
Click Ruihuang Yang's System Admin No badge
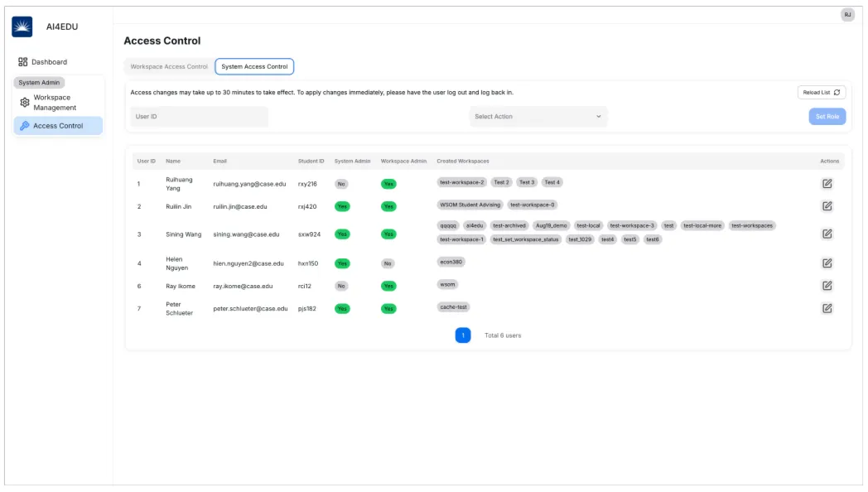[341, 184]
